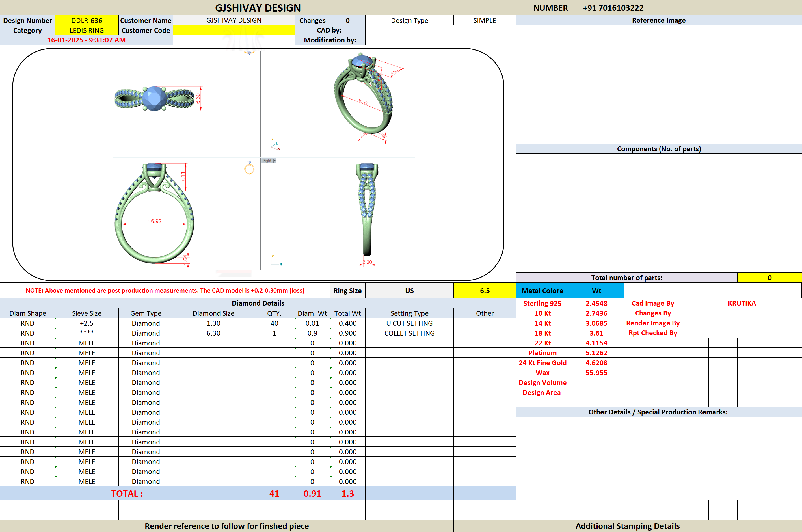Click the Additional Stamping Details footer
The height and width of the screenshot is (532, 802).
tap(627, 526)
